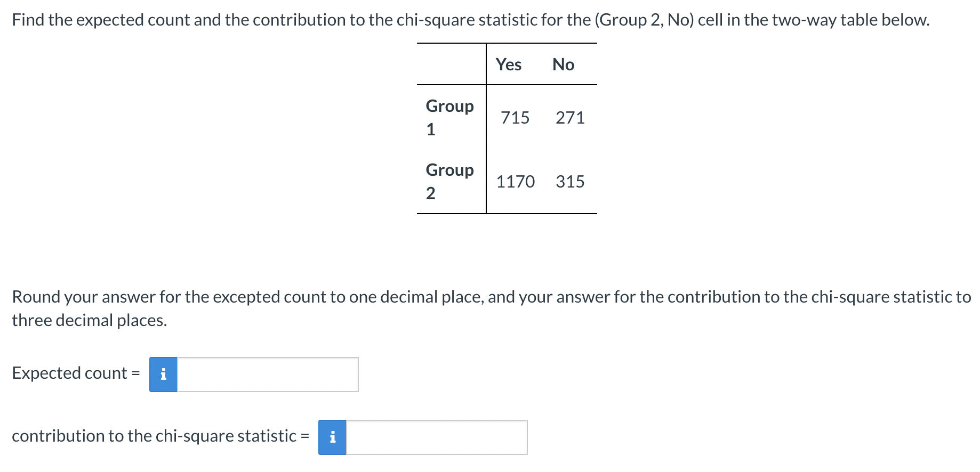Click the 'Yes' column header
The height and width of the screenshot is (472, 980).
coord(509,64)
